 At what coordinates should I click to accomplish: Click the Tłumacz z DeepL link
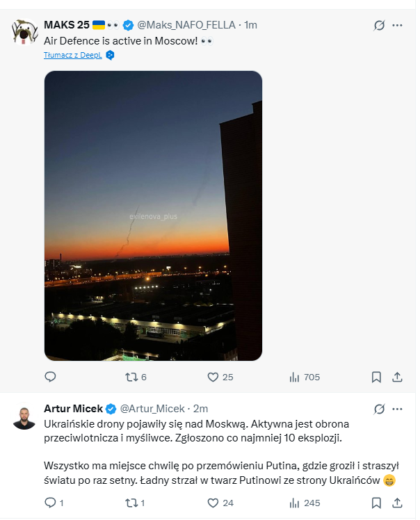point(73,55)
